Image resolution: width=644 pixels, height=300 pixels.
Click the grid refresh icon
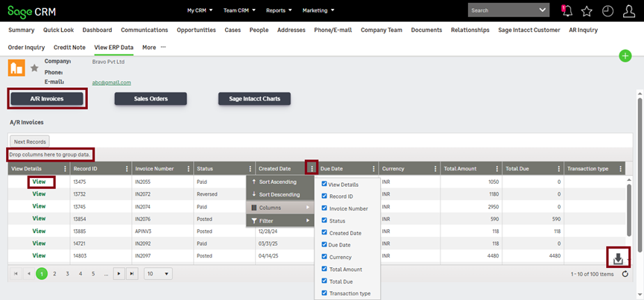click(625, 274)
